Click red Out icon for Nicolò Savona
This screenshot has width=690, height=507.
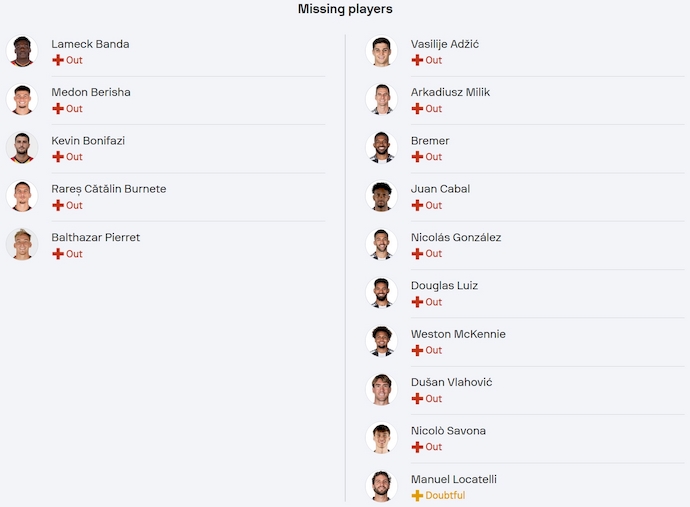tap(417, 447)
